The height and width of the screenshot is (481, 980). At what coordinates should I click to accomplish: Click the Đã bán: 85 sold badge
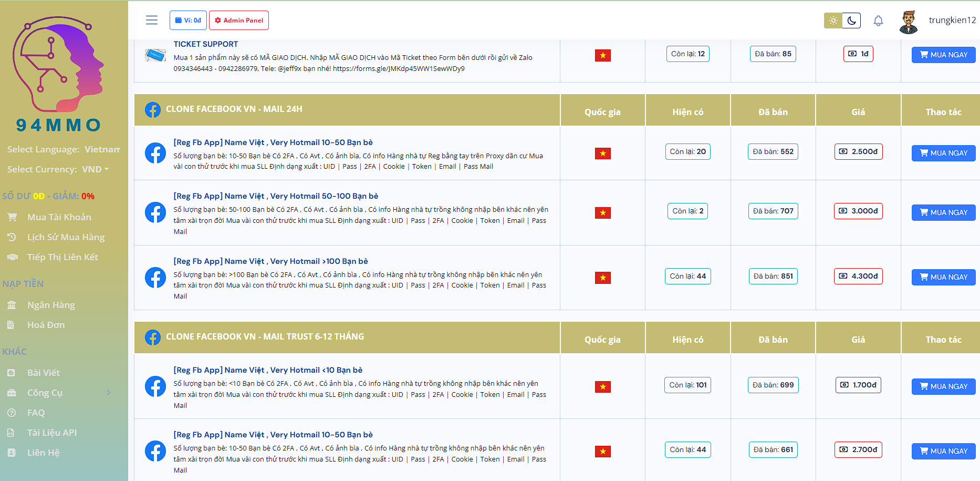click(x=773, y=54)
